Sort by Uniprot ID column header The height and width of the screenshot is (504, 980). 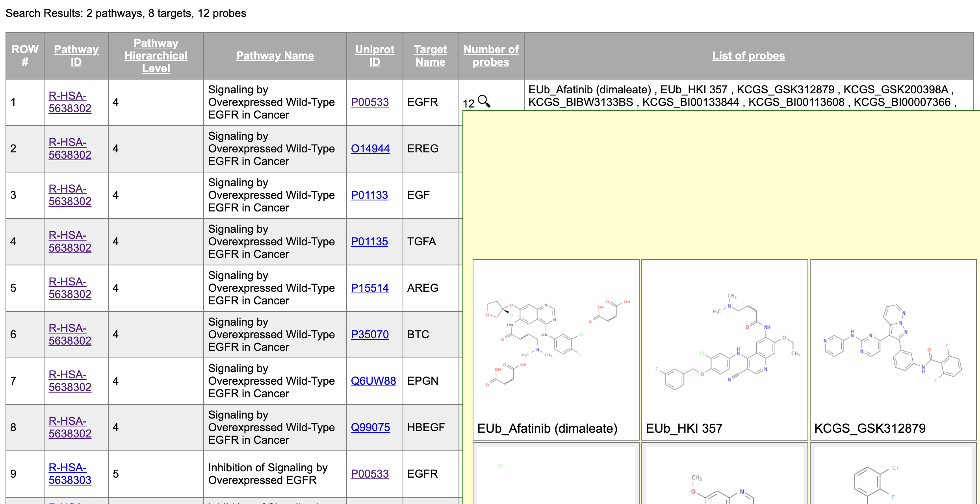375,56
